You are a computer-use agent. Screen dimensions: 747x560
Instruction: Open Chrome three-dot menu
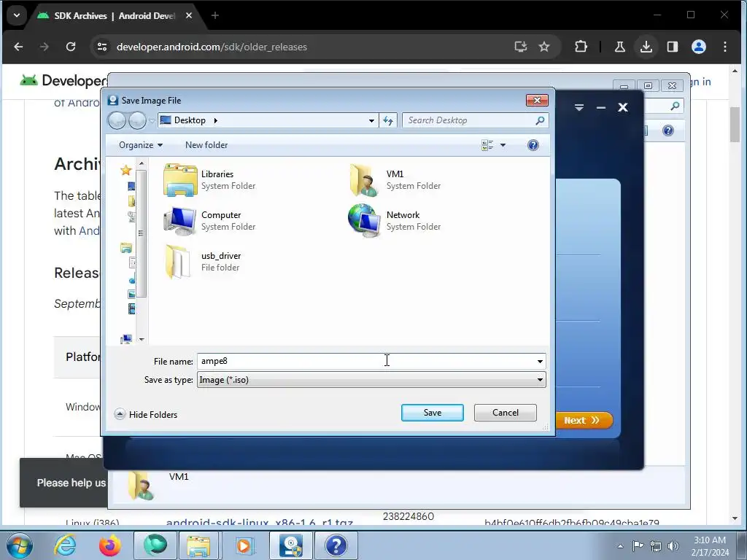[724, 47]
